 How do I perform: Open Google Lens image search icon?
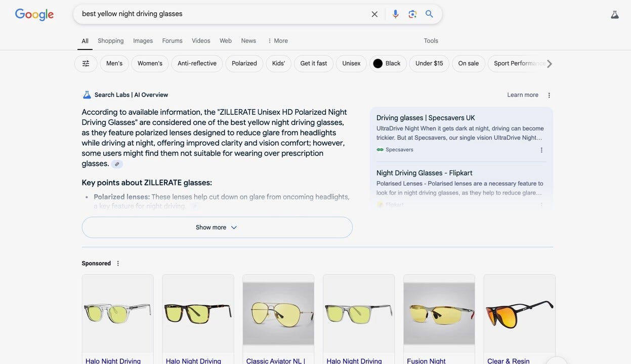412,14
